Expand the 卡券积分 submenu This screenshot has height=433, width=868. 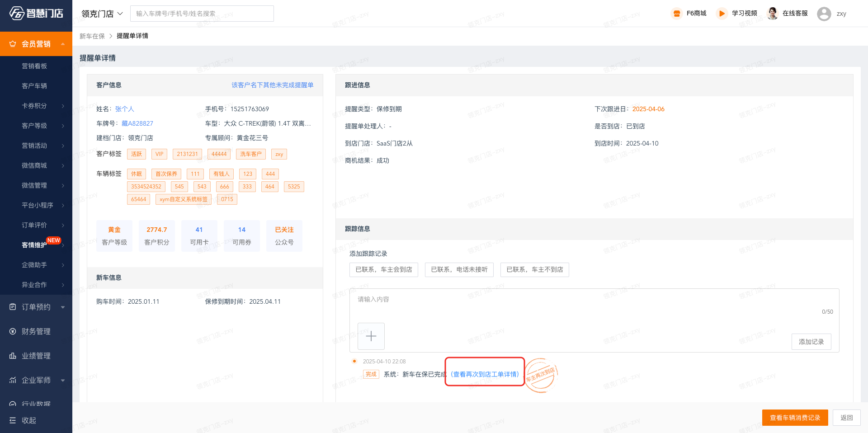(x=63, y=106)
